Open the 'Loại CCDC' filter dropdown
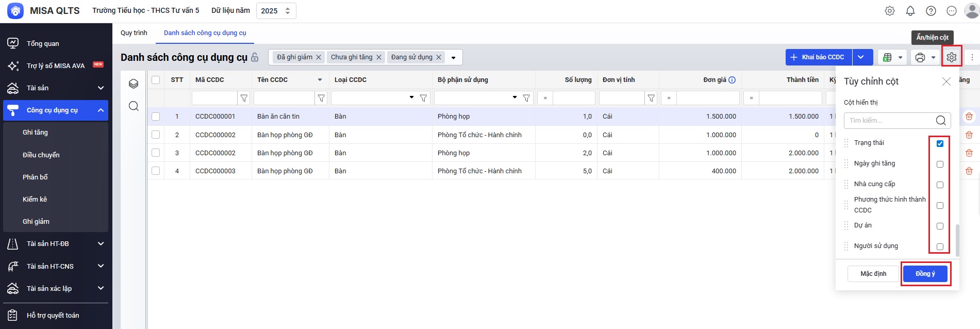980x329 pixels. [x=411, y=97]
